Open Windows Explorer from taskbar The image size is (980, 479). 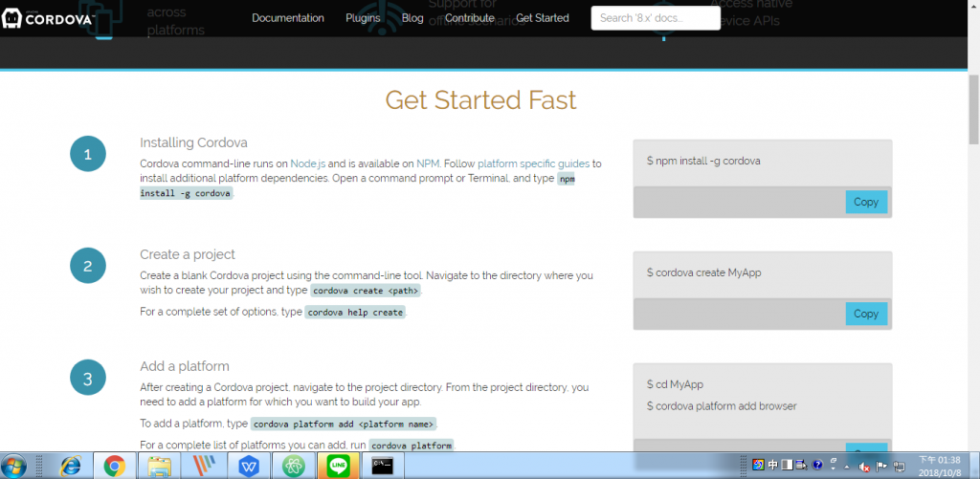[x=159, y=466]
